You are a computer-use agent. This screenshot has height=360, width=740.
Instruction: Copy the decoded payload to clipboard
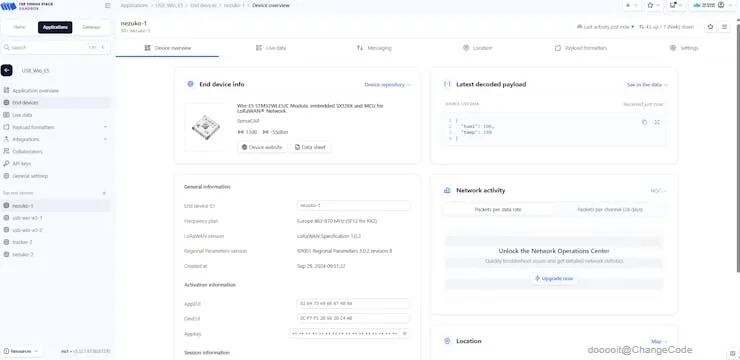click(x=644, y=122)
